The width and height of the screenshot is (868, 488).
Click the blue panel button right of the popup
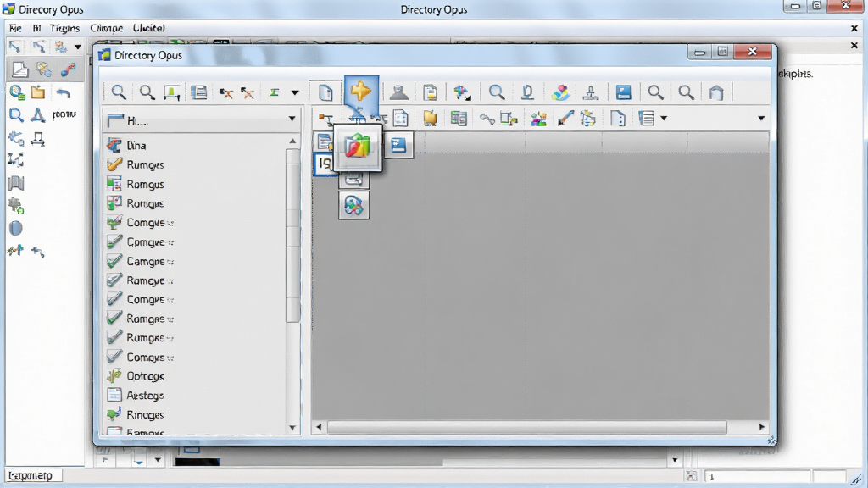point(398,145)
